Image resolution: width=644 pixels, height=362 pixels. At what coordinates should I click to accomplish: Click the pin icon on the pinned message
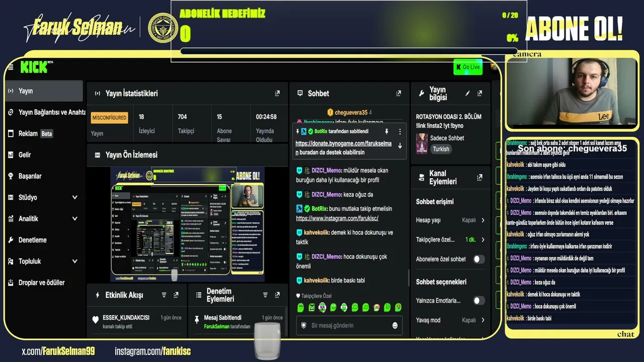[x=386, y=132]
